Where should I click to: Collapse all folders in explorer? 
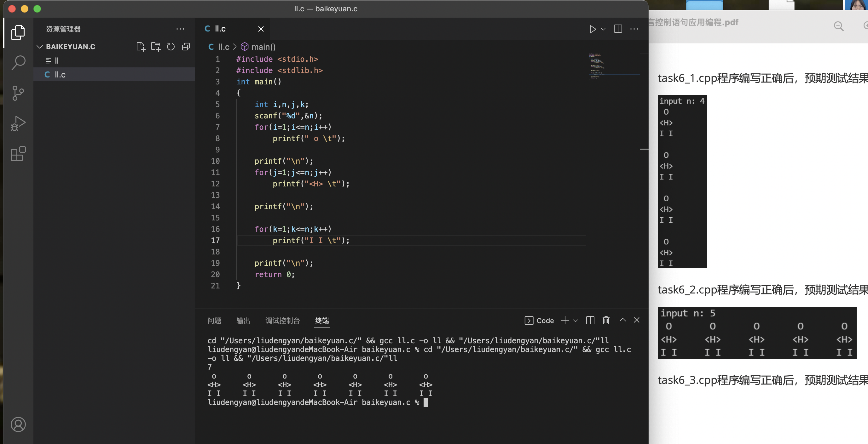186,47
